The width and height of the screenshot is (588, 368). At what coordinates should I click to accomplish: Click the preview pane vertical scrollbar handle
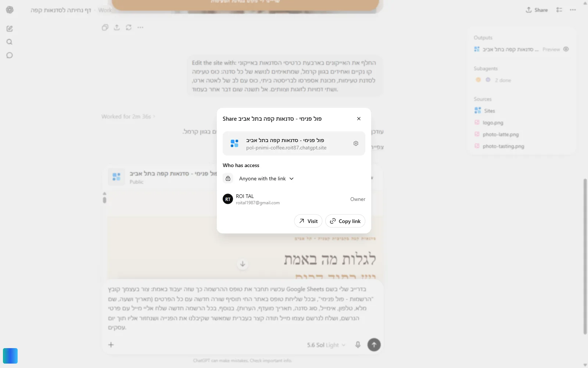click(x=104, y=200)
